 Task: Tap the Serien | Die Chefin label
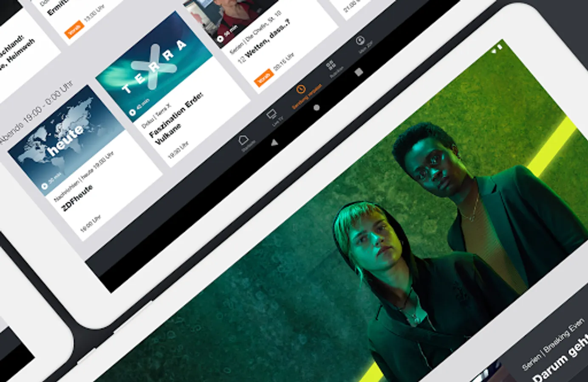click(x=255, y=33)
